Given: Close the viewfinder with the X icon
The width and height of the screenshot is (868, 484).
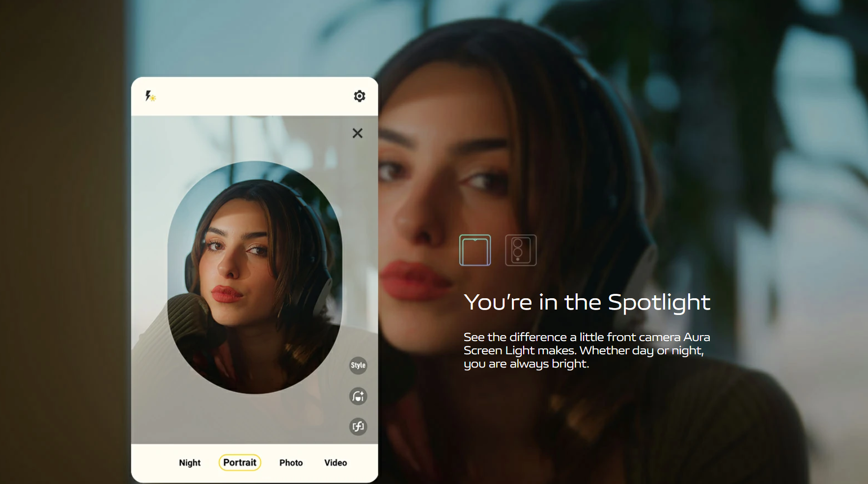Looking at the screenshot, I should pos(358,133).
